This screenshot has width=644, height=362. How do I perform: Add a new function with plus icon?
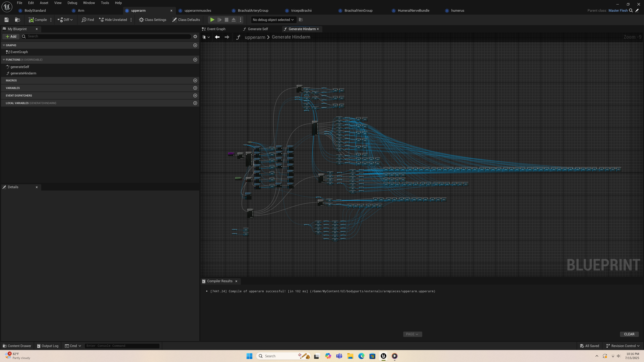click(195, 60)
